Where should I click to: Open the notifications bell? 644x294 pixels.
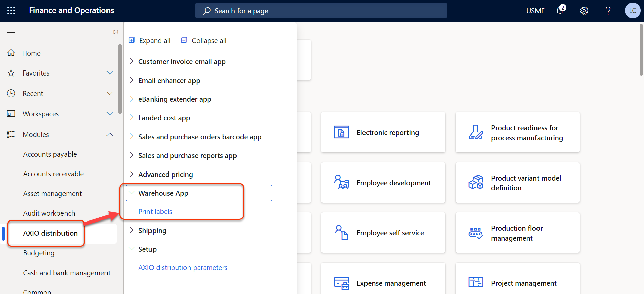[560, 11]
